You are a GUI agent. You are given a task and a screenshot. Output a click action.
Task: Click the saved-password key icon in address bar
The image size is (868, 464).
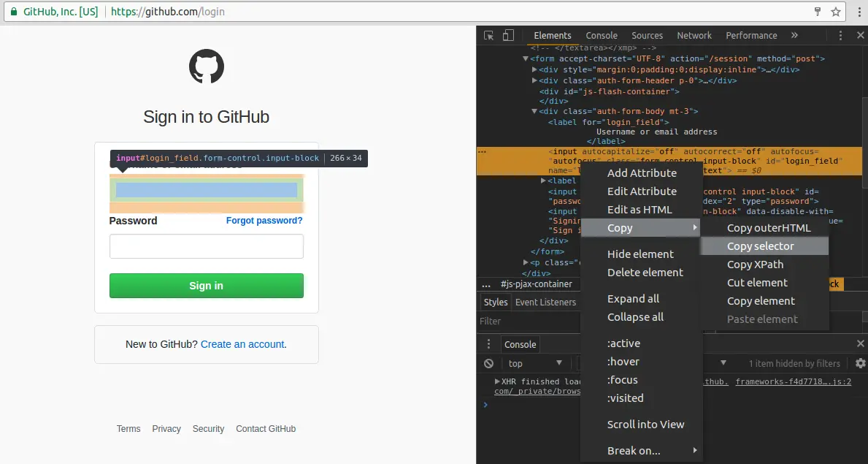tap(817, 12)
